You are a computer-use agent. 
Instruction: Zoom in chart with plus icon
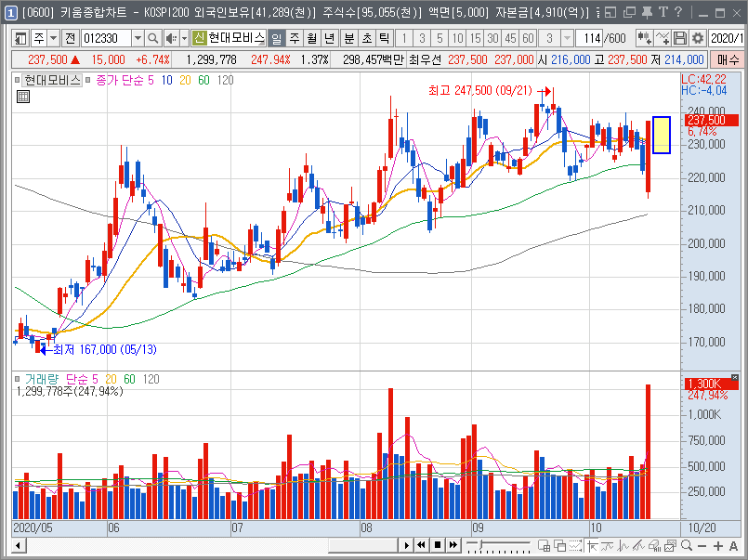[x=718, y=546]
